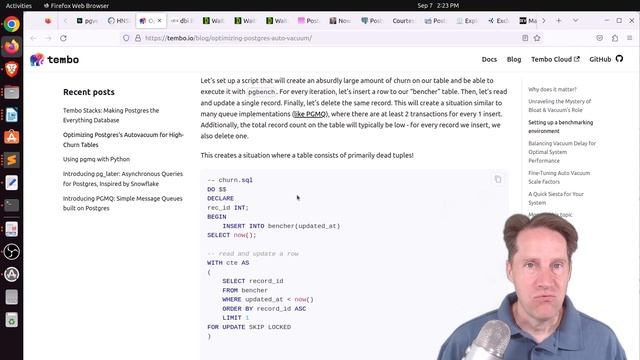Jump to 'Balancing Vacuum Delay' section
Image resolution: width=640 pixels, height=360 pixels.
click(562, 152)
